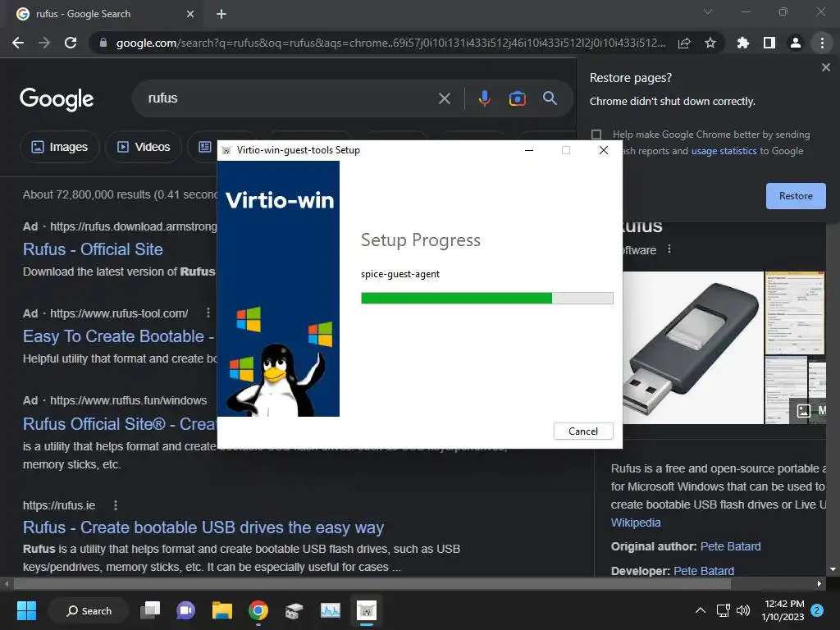Open the volume tray icon

[x=743, y=610]
